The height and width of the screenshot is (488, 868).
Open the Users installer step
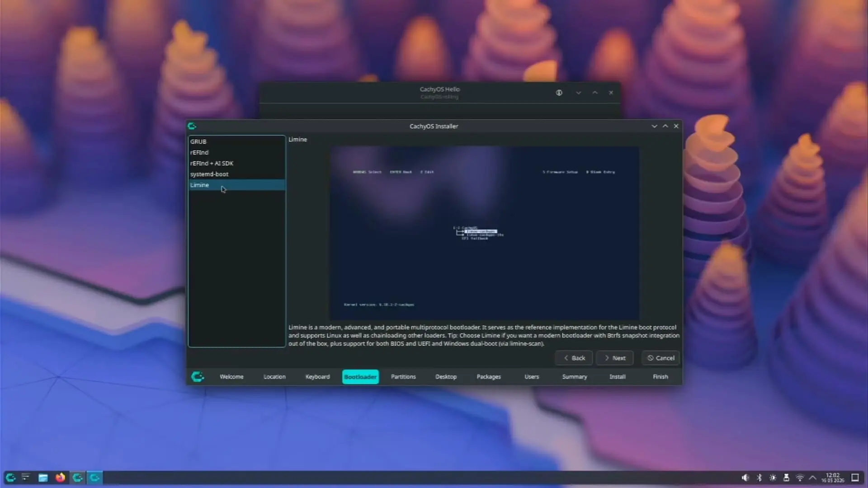pyautogui.click(x=532, y=377)
